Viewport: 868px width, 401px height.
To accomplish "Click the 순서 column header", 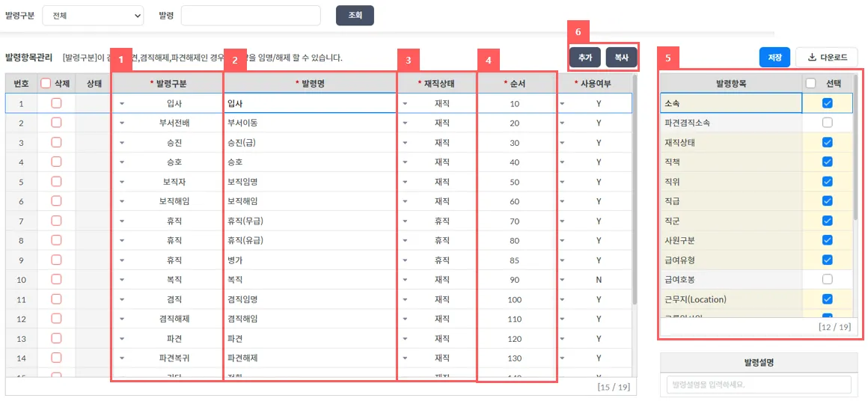I will coord(515,84).
